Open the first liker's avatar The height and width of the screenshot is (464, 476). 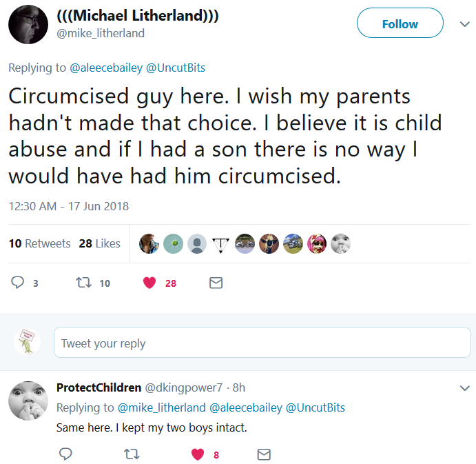(x=149, y=243)
